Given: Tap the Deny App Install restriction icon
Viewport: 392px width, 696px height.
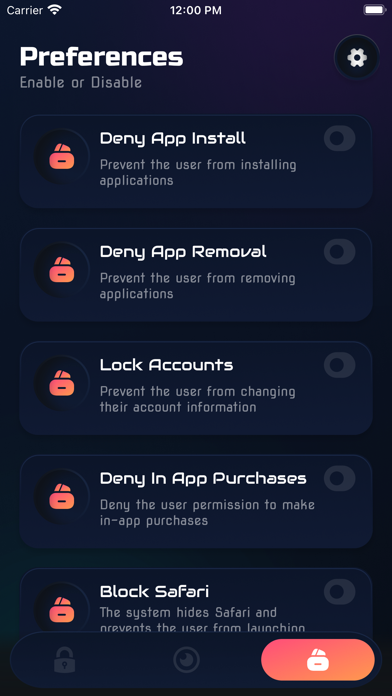Looking at the screenshot, I should point(62,157).
